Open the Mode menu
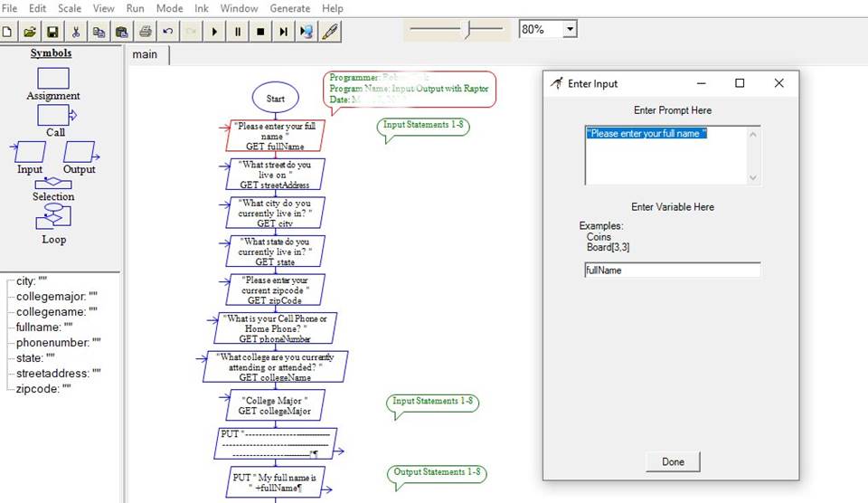The image size is (868, 503). [169, 8]
